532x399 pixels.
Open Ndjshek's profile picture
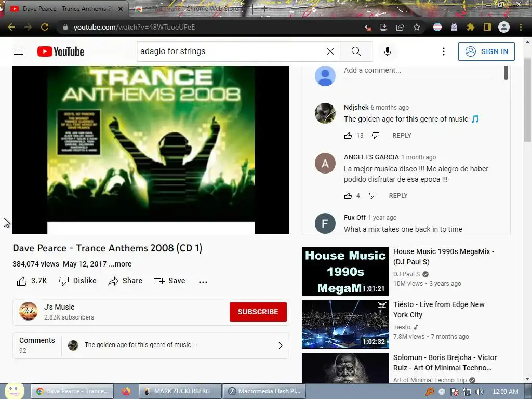(x=325, y=113)
